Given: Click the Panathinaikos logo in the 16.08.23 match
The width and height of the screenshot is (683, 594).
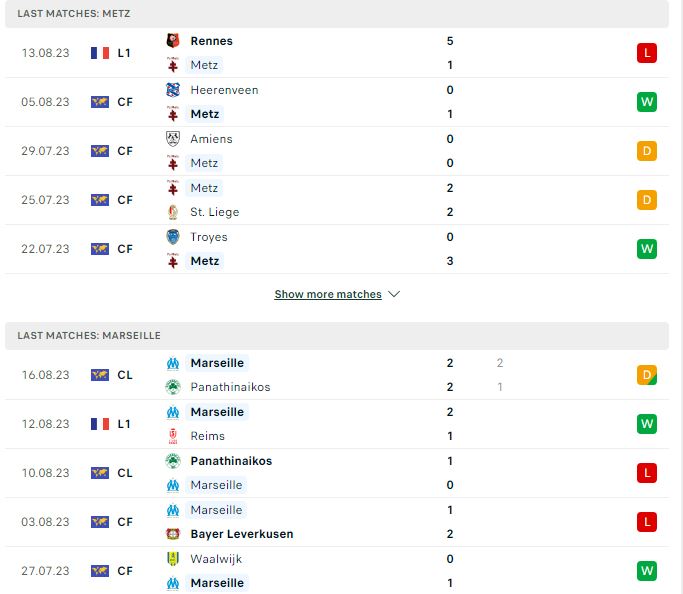Looking at the screenshot, I should [x=173, y=387].
